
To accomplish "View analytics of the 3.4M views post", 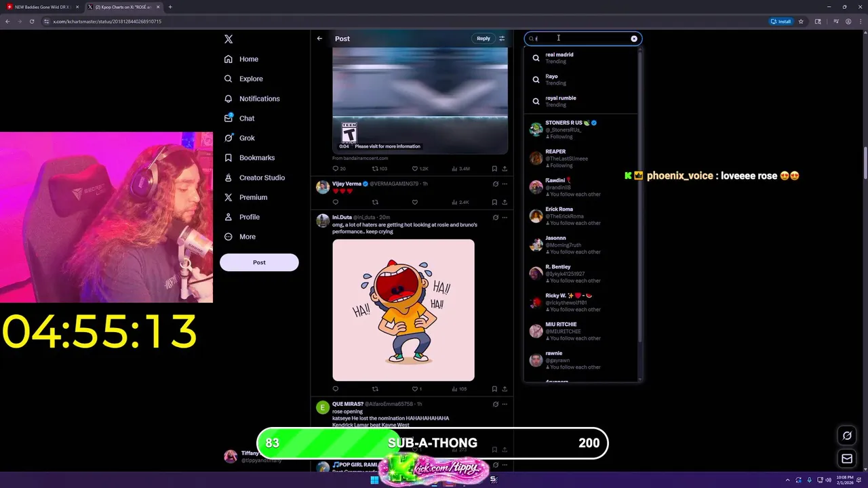I will [x=461, y=168].
